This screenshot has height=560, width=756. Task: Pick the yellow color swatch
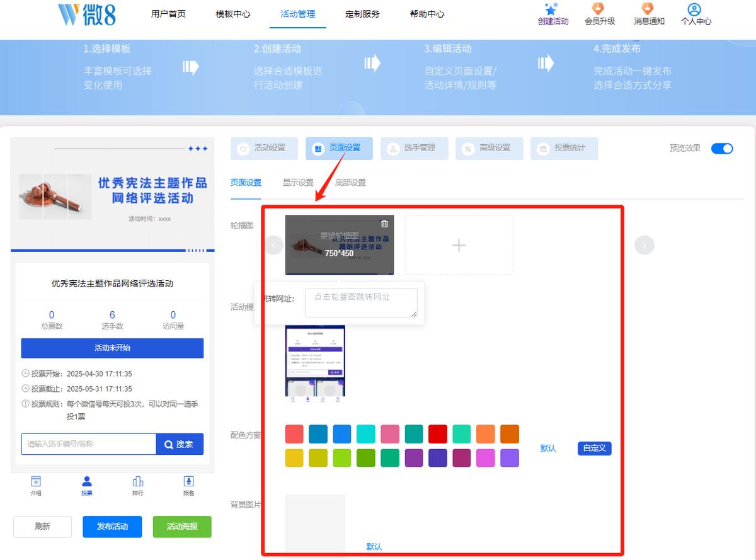tap(294, 458)
